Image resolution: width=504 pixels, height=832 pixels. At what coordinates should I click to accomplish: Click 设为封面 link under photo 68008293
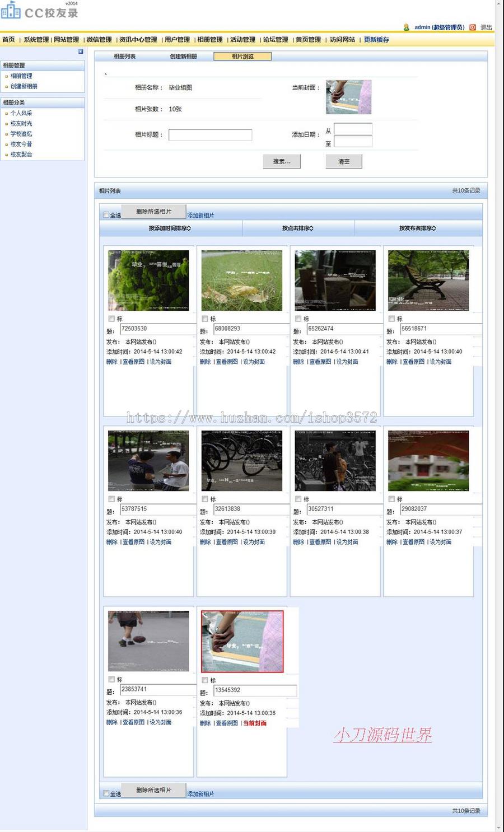(254, 362)
